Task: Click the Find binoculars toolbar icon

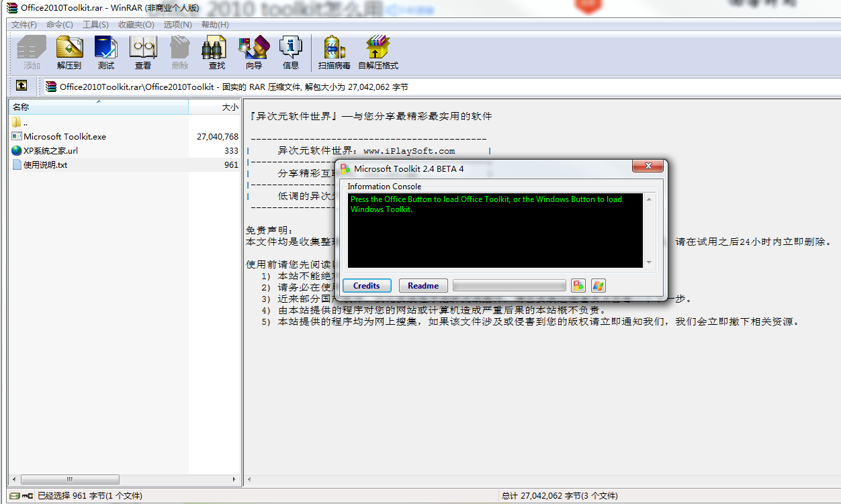Action: point(217,52)
